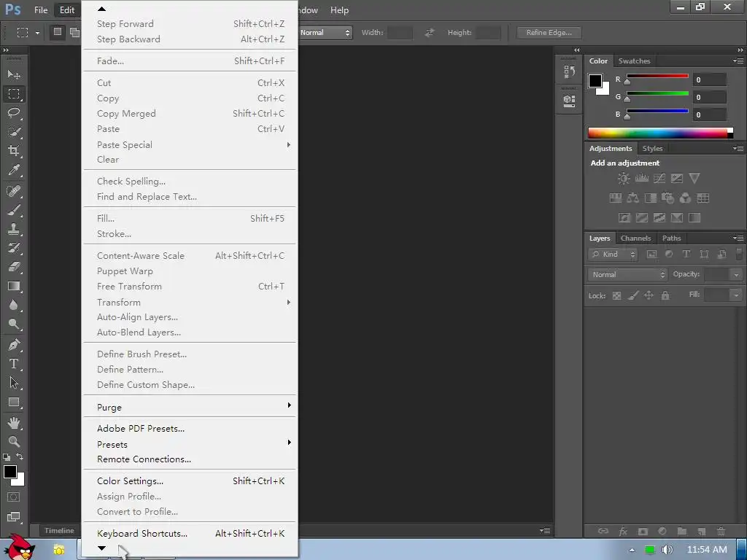Open the Fill dropdown arrow

point(736,295)
